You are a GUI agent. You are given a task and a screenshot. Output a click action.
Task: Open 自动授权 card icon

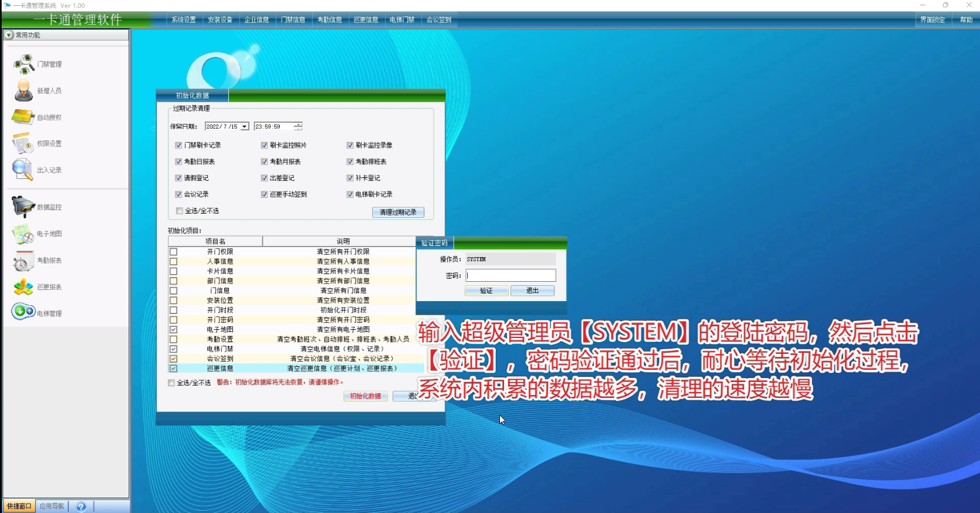pyautogui.click(x=23, y=117)
